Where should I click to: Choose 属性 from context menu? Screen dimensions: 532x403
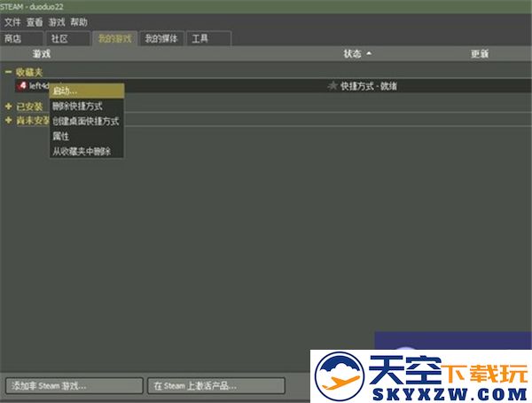pyautogui.click(x=87, y=137)
